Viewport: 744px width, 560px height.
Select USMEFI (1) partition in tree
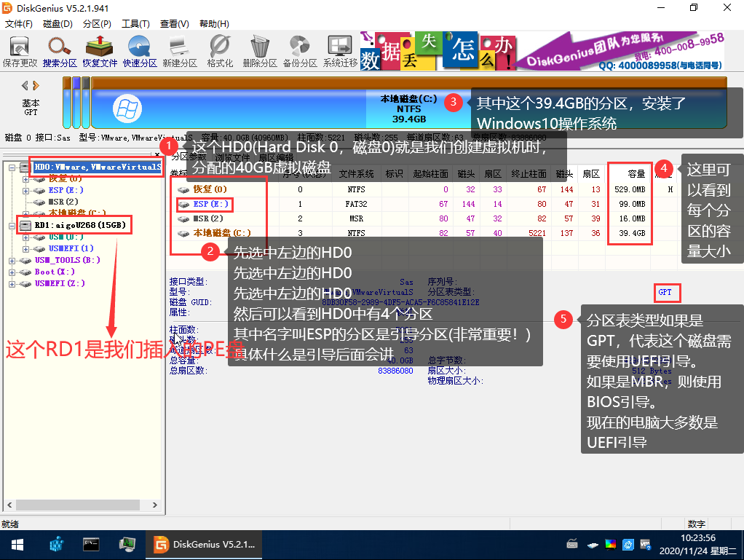pyautogui.click(x=71, y=248)
